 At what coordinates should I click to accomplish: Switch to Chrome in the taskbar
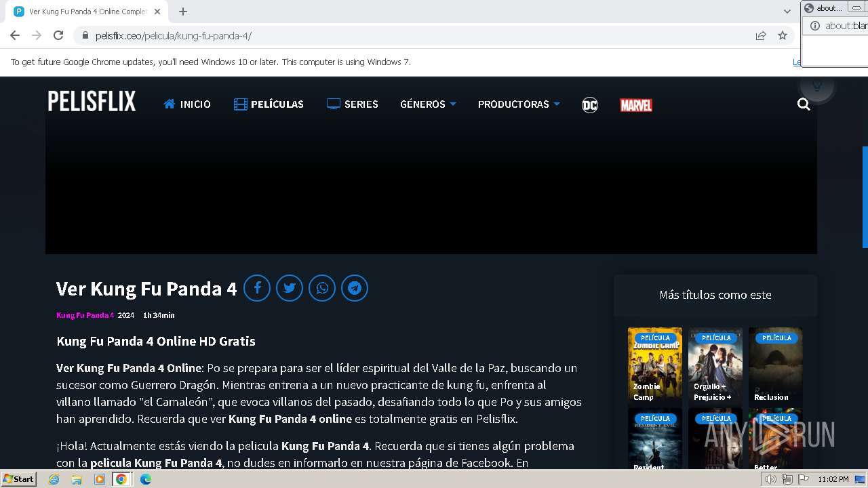coord(121,479)
